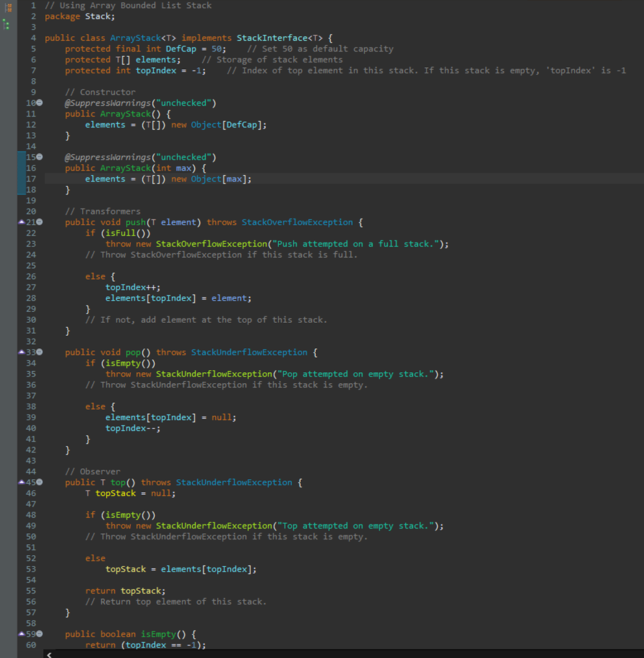644x658 pixels.
Task: Click the gutter arrow beside the top method
Action: tap(23, 482)
